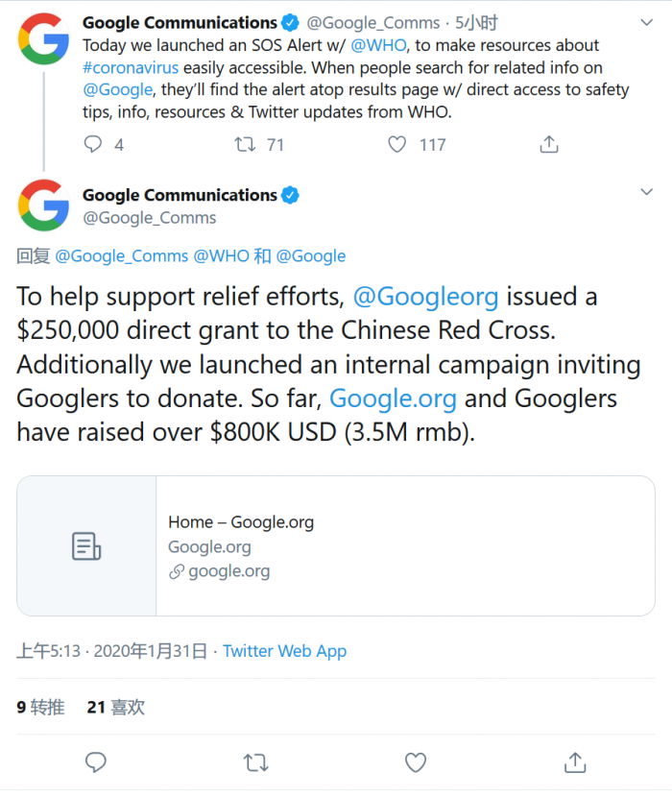Reply to the Red Cross grant tweet

click(95, 762)
